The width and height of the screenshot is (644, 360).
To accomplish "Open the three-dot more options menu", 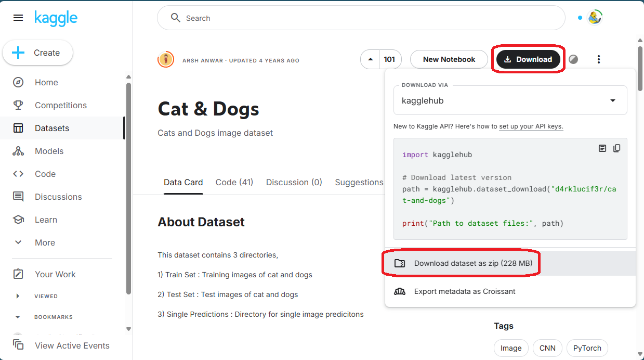I will [x=599, y=59].
